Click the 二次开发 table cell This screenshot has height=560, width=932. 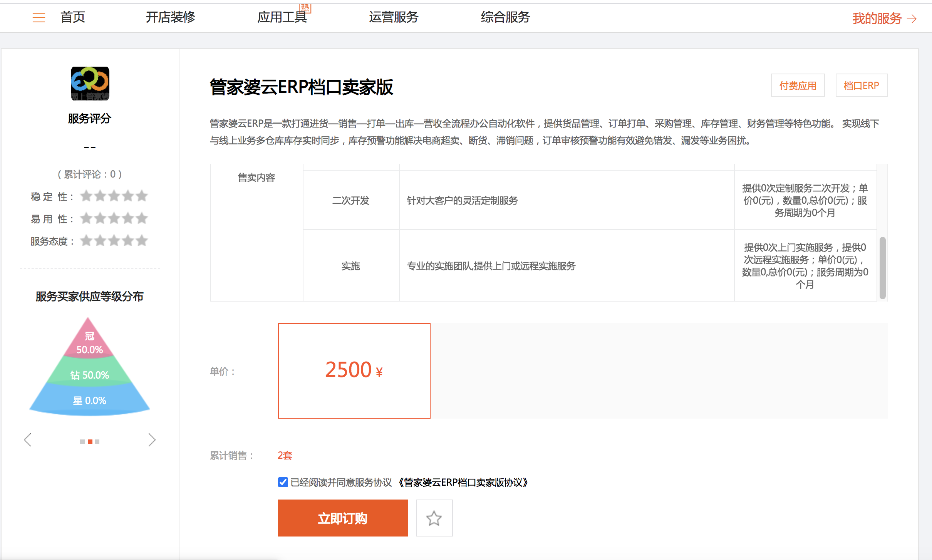[351, 200]
